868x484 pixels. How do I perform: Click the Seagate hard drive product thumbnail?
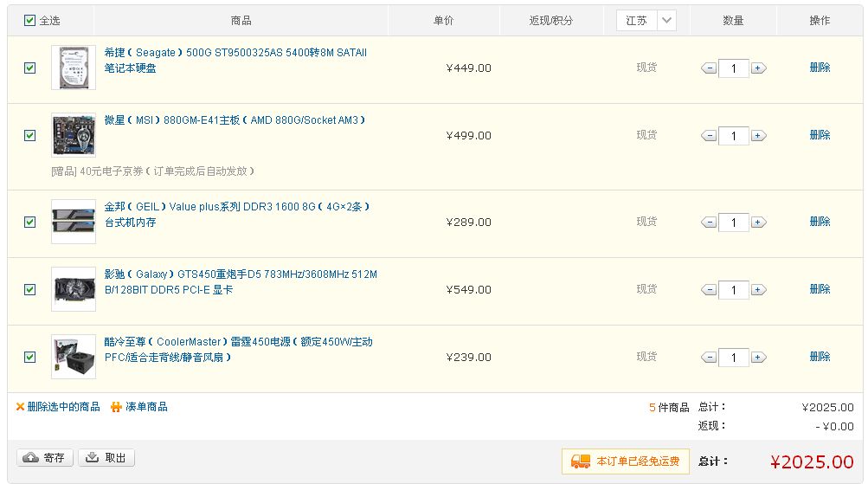[x=74, y=68]
